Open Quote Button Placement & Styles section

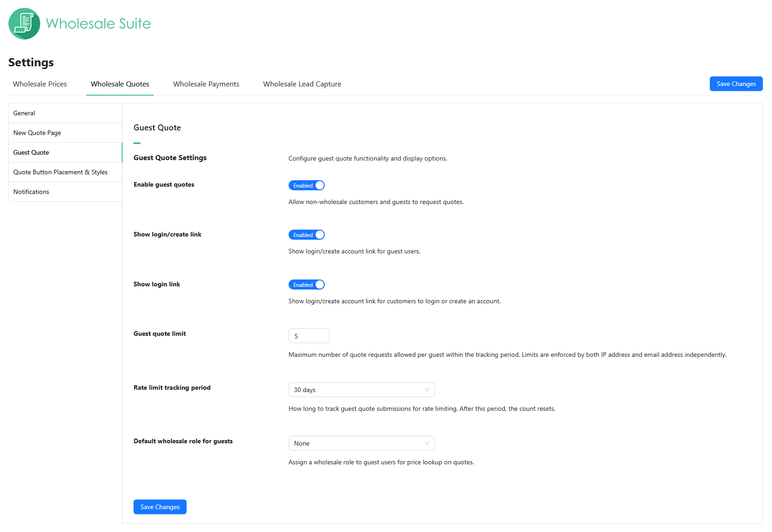[60, 172]
